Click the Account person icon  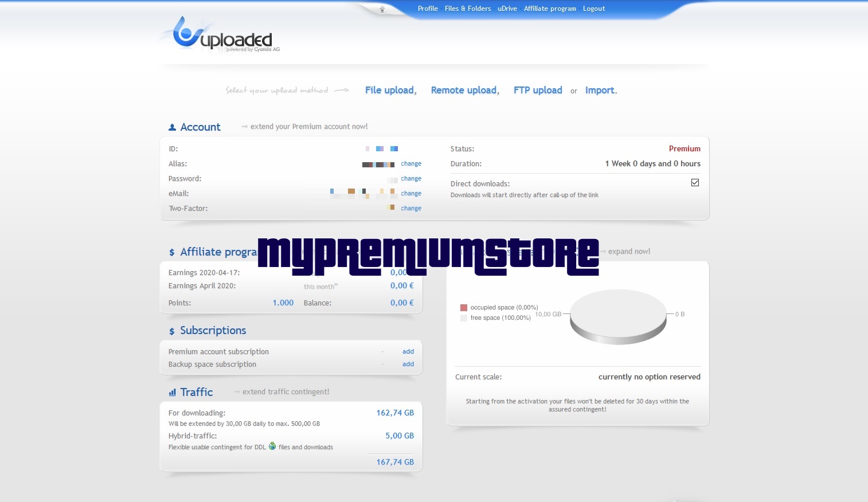click(172, 127)
